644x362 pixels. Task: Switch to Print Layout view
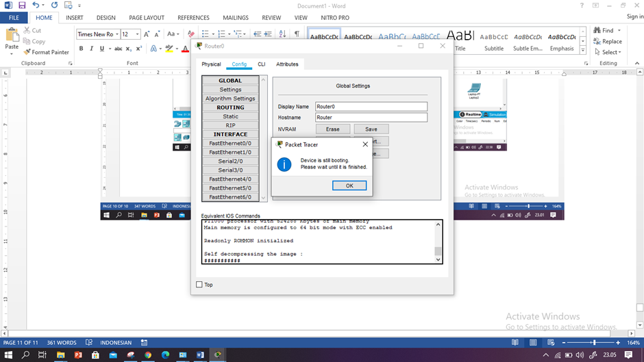tap(533, 342)
